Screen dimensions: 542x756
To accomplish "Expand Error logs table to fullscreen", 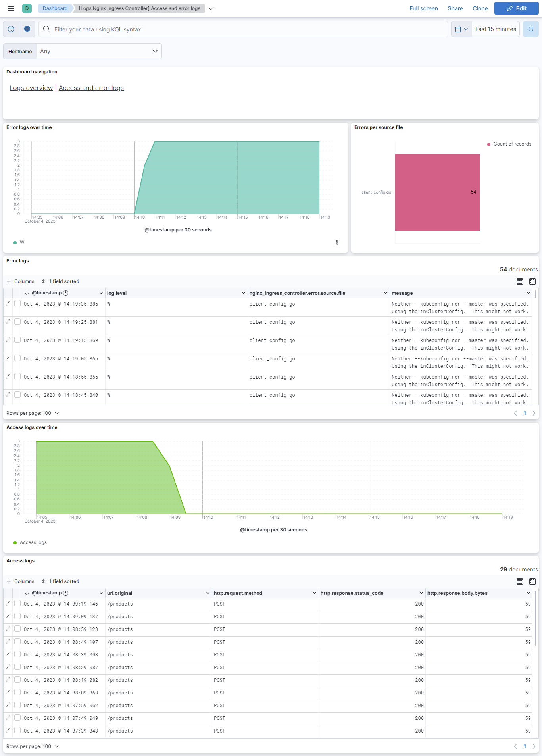I will pyautogui.click(x=532, y=281).
